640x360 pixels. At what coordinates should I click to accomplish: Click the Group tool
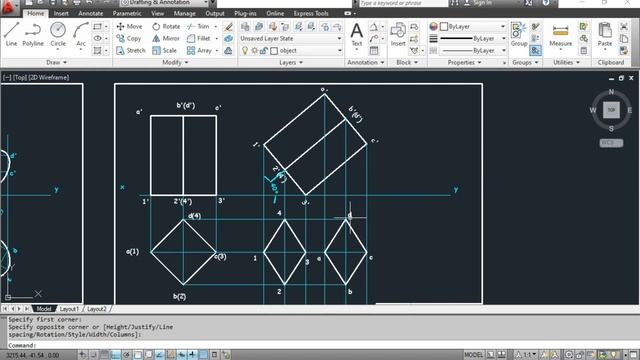pos(519,35)
